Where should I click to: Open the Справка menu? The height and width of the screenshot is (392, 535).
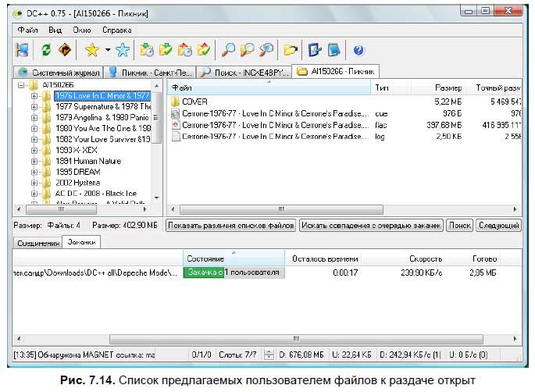point(116,30)
